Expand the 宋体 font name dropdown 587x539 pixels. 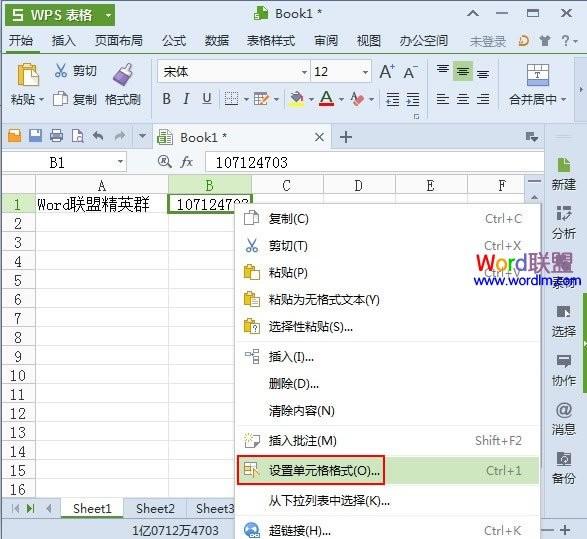[x=304, y=71]
